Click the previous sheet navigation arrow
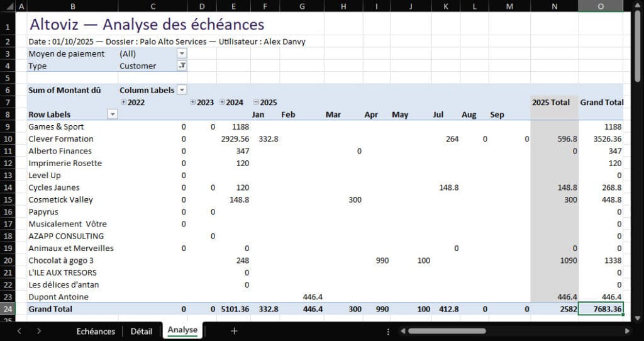The height and width of the screenshot is (341, 644). click(x=19, y=331)
